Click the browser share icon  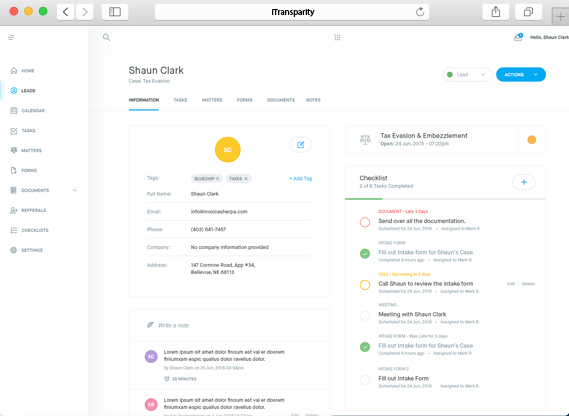[x=496, y=12]
